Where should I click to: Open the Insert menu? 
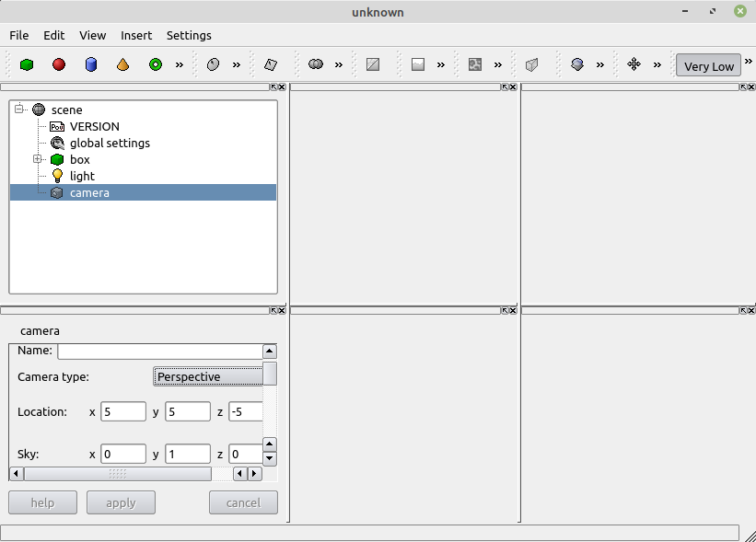136,35
